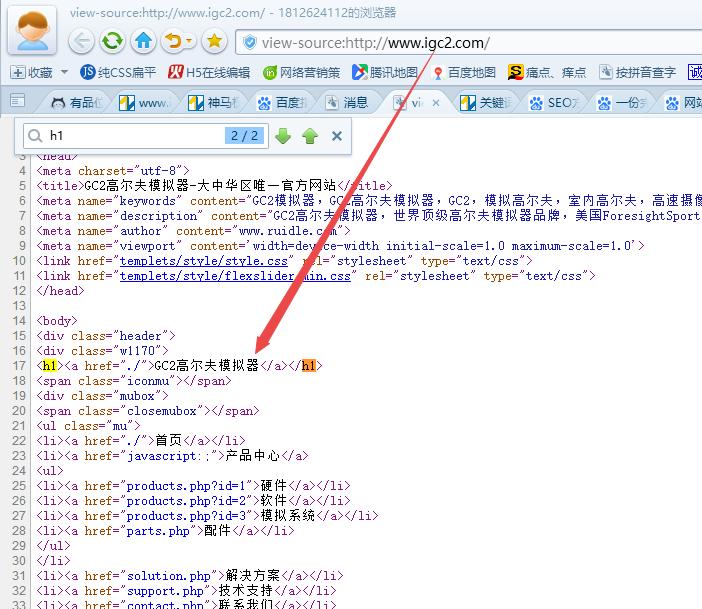Open the 痛点、痒点 bookmark

pos(547,72)
